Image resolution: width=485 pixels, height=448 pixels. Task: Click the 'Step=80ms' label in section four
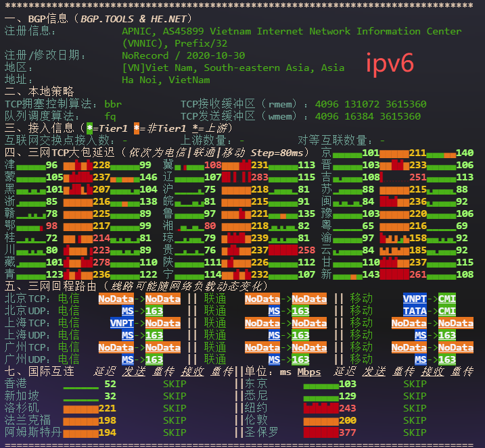(x=277, y=153)
